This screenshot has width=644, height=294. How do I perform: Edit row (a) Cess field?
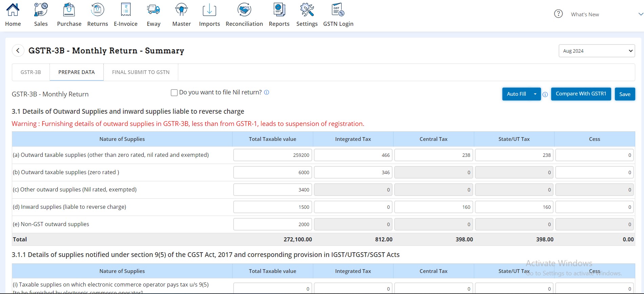595,155
